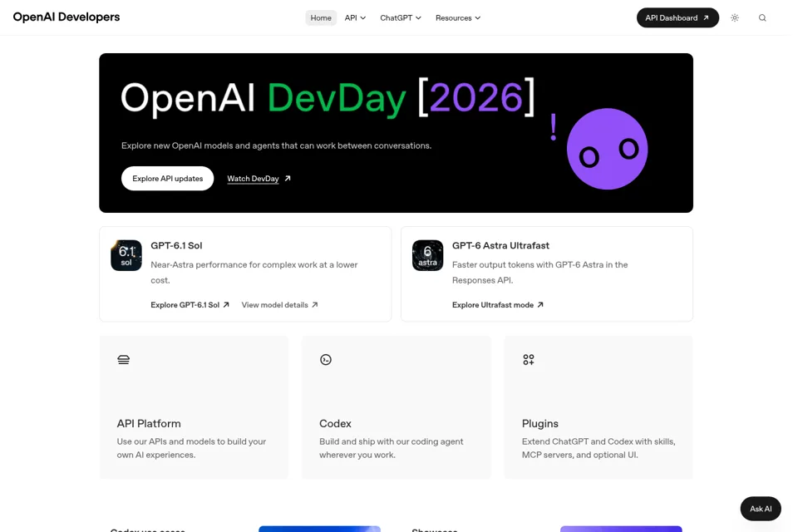Click 'Extend ChatGPT and Codex' description
The width and height of the screenshot is (798, 532).
(598, 448)
